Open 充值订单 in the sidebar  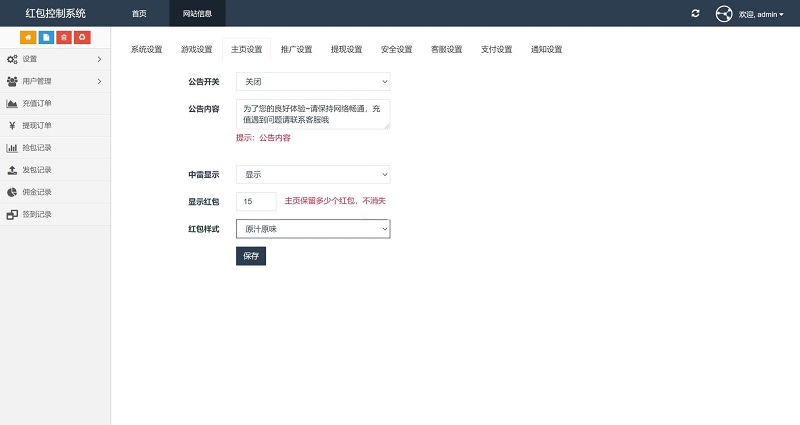click(x=36, y=103)
